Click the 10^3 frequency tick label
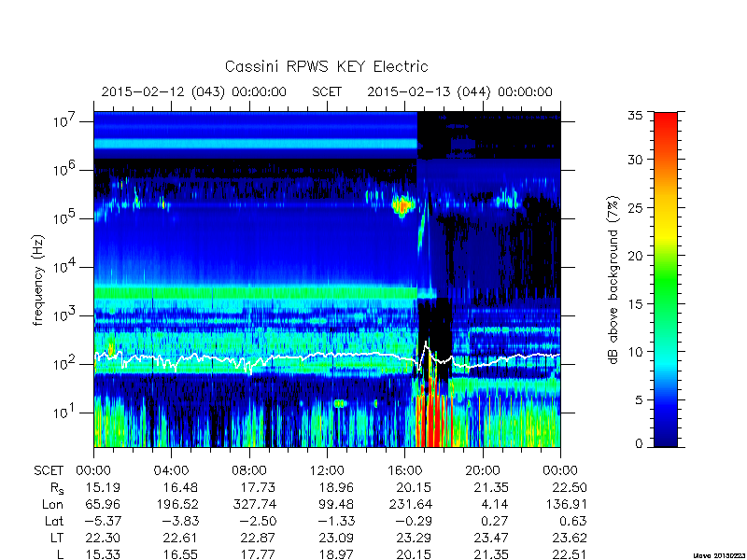This screenshot has width=747, height=560. (64, 315)
